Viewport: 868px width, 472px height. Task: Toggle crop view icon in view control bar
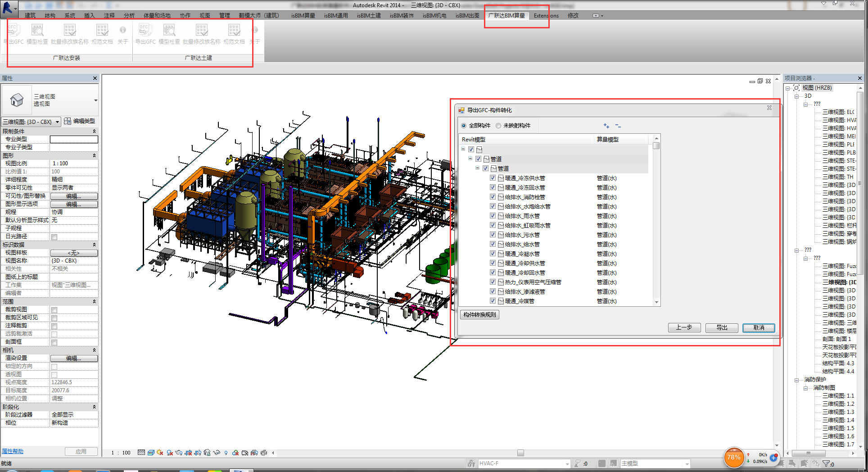[188, 453]
